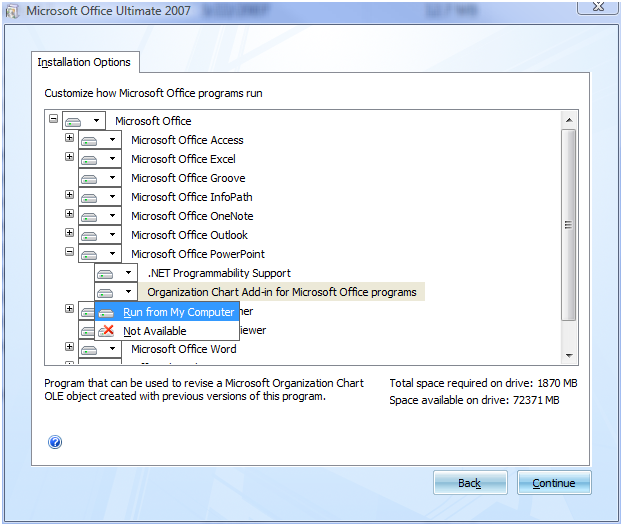Open install dropdown arrow for Microsoft Office InfoPath
Image resolution: width=623 pixels, height=526 pixels.
112,196
